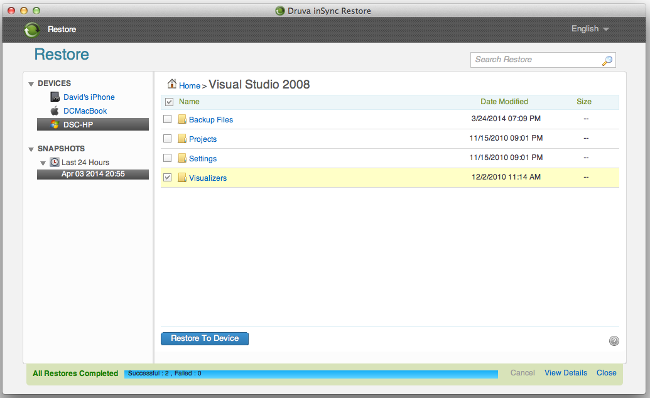Image resolution: width=650 pixels, height=398 pixels.
Task: Click the grayed Cancel link
Action: pos(522,373)
